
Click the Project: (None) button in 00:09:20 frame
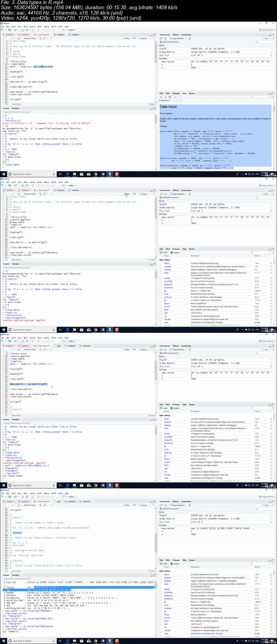click(267, 341)
